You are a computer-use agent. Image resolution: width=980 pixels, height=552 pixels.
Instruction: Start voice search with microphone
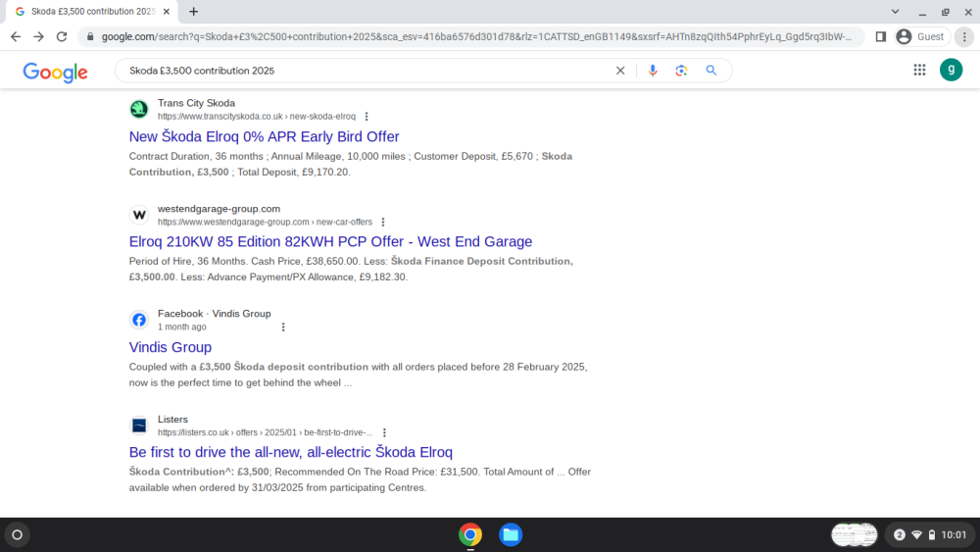point(653,71)
